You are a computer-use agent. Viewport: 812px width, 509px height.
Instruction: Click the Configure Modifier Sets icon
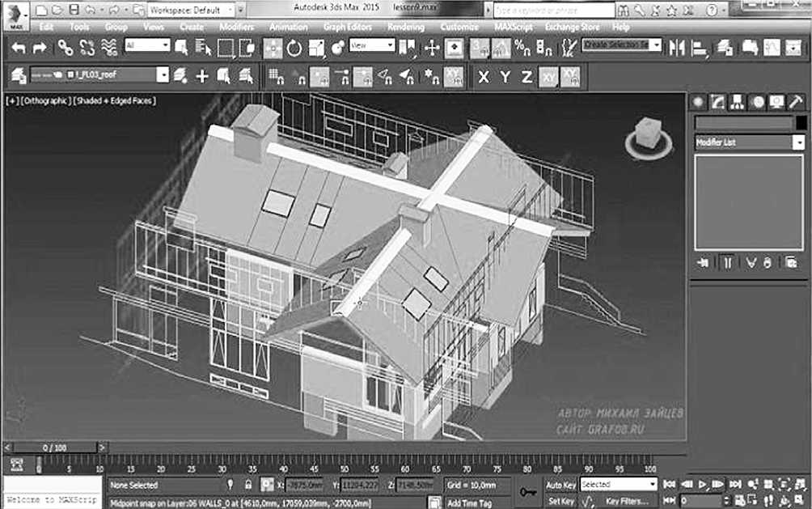click(x=791, y=263)
